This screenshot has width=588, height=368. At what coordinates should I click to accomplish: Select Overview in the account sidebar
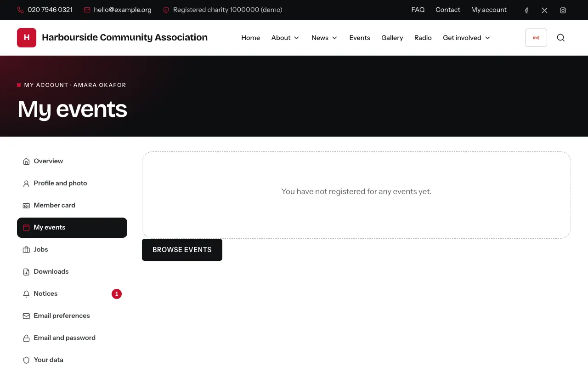click(72, 161)
